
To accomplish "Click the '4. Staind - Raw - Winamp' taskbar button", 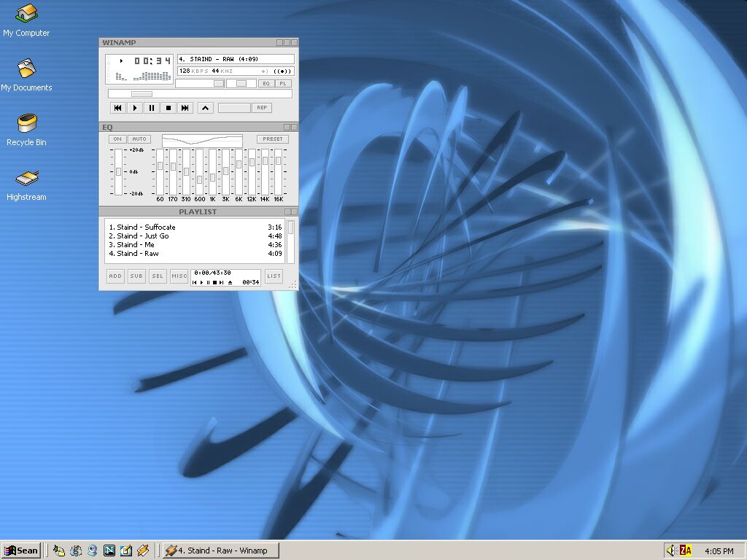I will point(220,551).
